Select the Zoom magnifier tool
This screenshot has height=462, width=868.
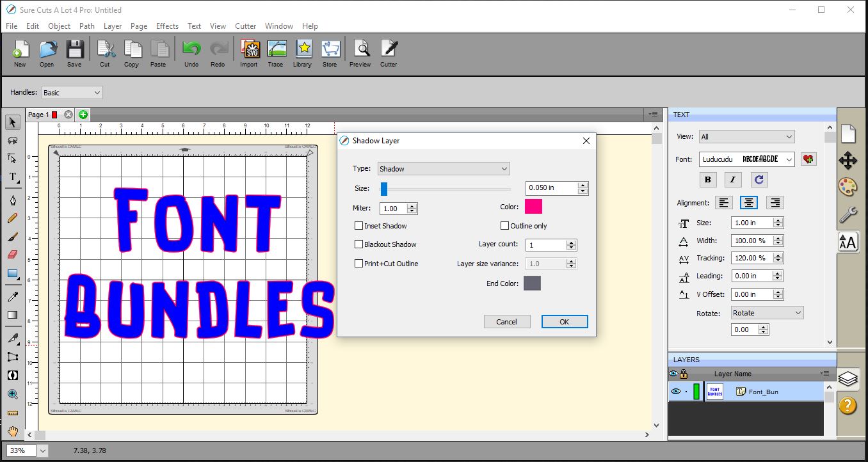(x=12, y=394)
